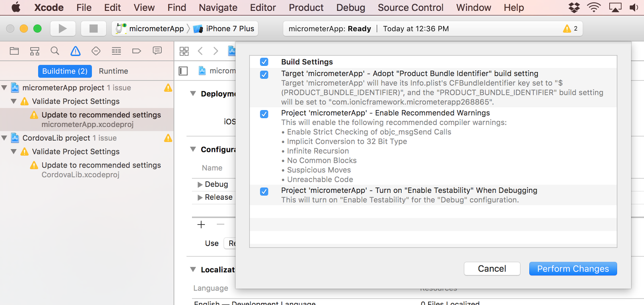Open the View menu
Viewport: 644px width, 305px height.
tap(144, 8)
